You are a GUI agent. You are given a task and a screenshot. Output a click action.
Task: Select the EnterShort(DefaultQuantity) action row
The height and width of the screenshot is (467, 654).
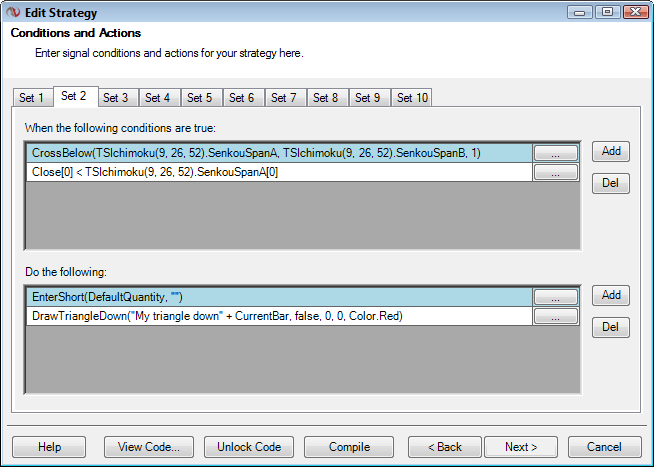click(x=279, y=297)
